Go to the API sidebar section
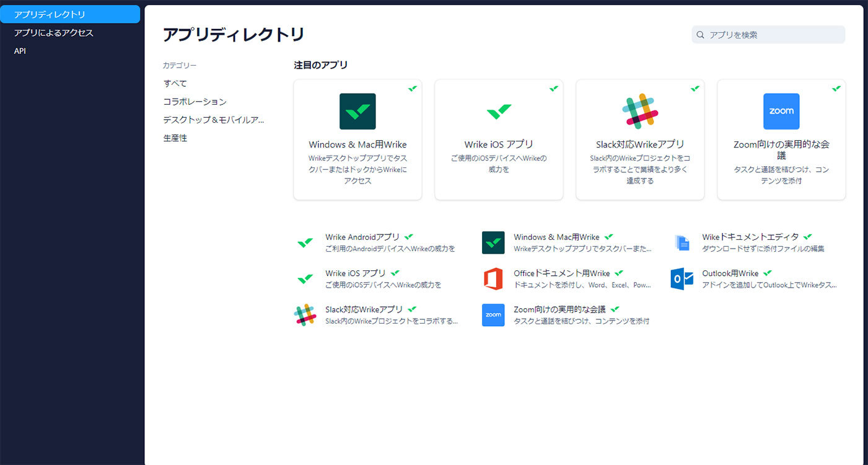Image resolution: width=868 pixels, height=465 pixels. (20, 51)
